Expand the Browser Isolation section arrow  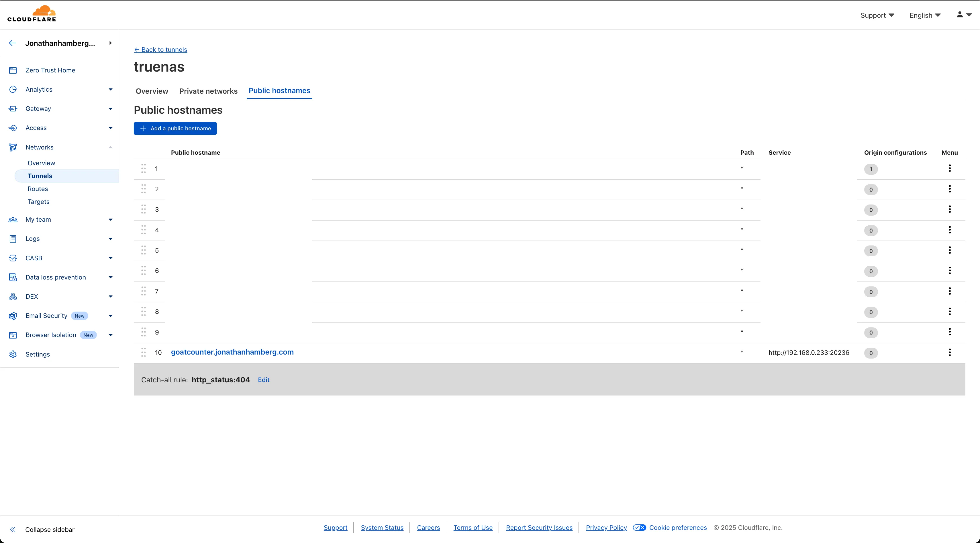[111, 335]
